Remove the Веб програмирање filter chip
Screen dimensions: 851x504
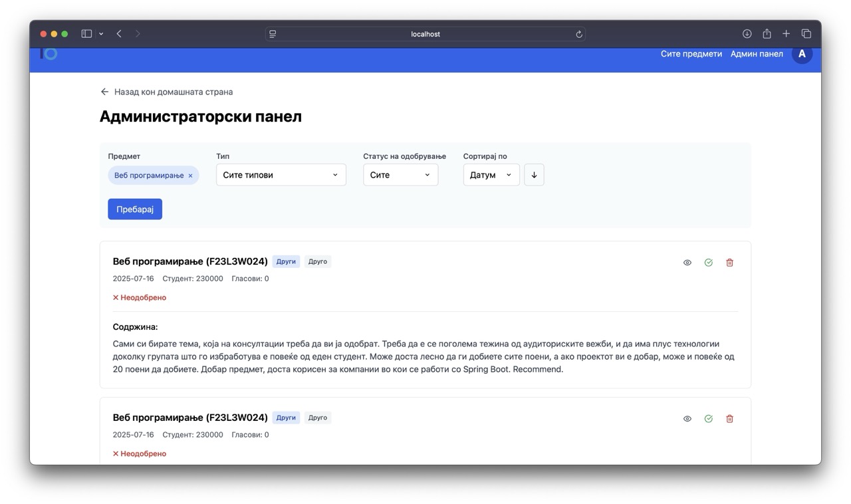tap(190, 176)
